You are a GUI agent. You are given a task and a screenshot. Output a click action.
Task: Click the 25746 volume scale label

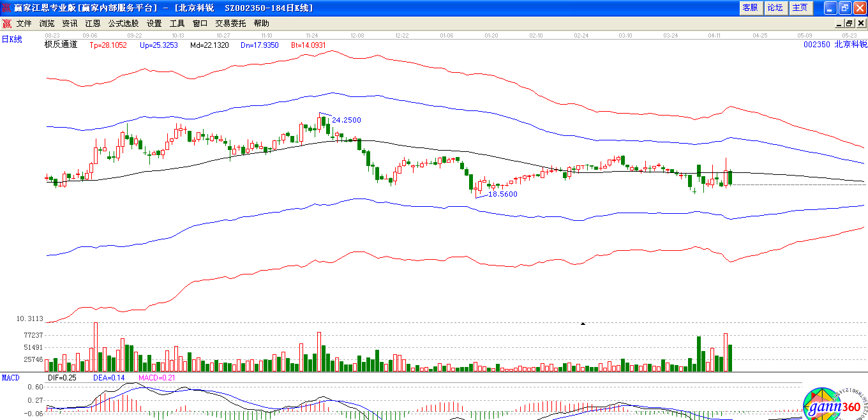pyautogui.click(x=33, y=359)
